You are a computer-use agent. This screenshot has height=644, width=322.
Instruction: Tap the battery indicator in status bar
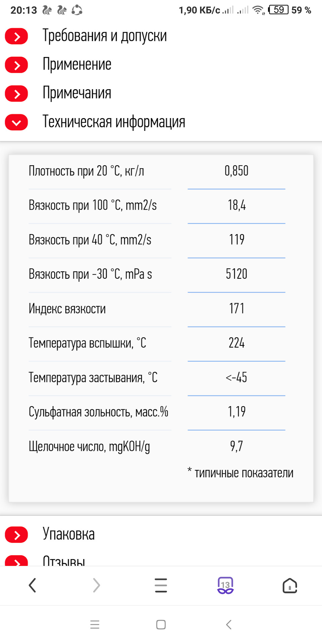coord(279,10)
